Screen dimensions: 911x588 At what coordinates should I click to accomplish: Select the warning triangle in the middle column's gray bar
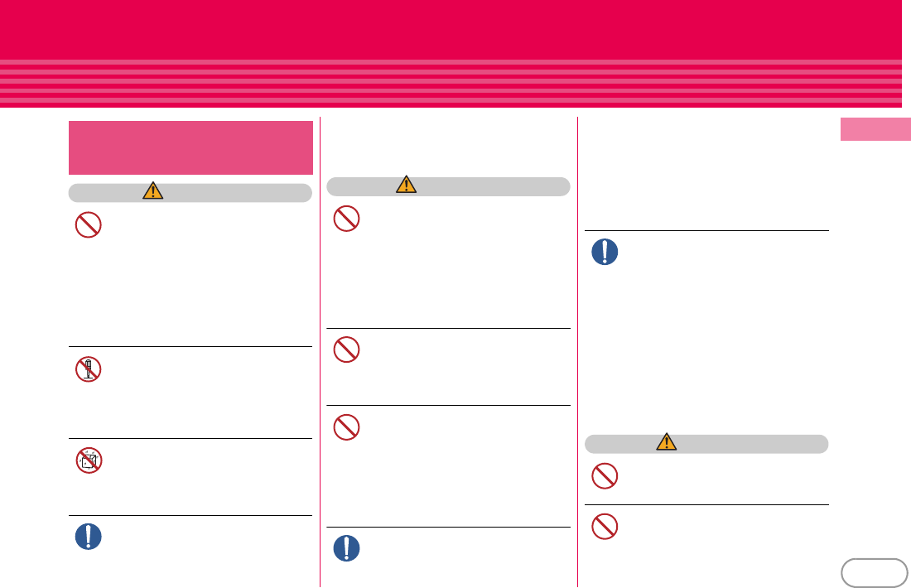406,184
